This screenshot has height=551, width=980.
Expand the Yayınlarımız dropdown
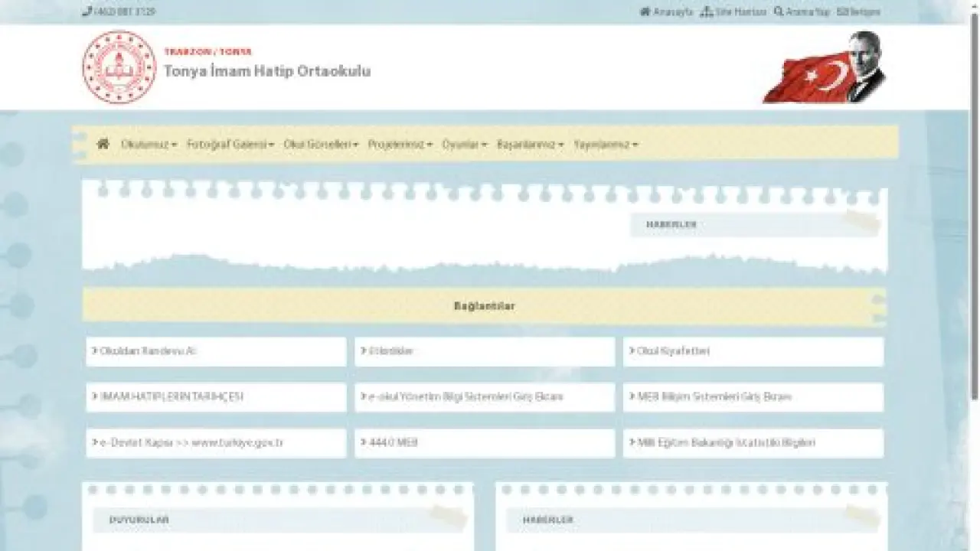[606, 144]
